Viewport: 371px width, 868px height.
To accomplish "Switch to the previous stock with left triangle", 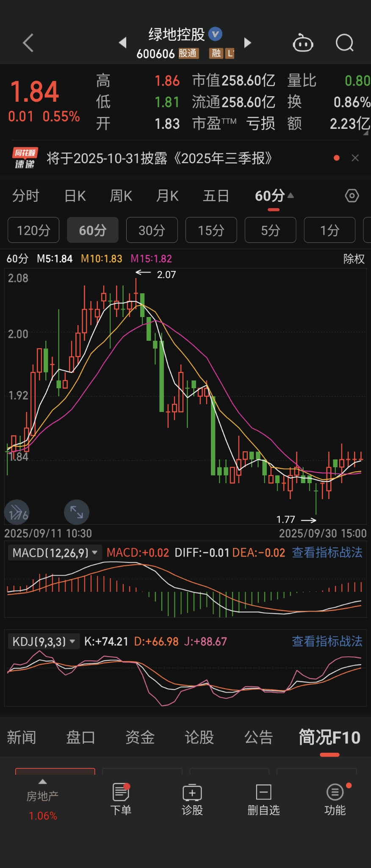I will pos(123,42).
